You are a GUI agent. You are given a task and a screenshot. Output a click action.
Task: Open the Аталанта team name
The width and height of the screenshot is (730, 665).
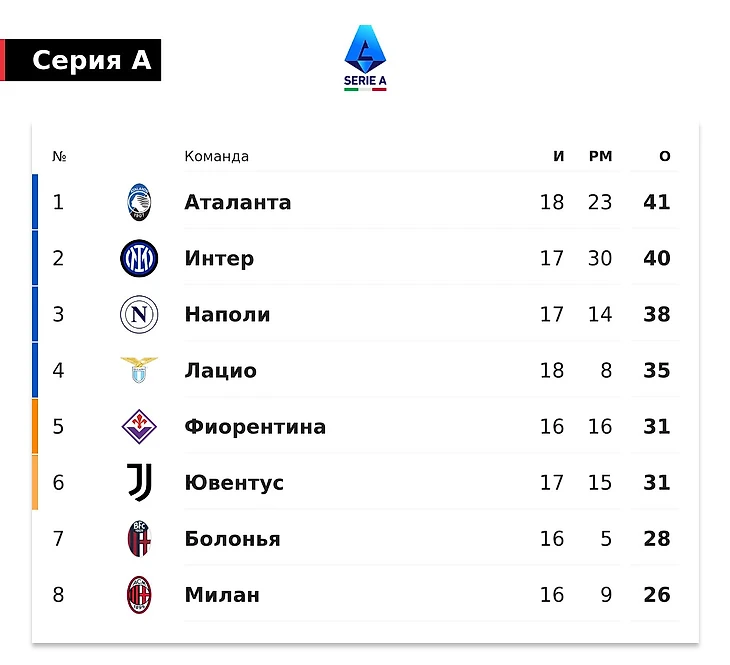[237, 202]
